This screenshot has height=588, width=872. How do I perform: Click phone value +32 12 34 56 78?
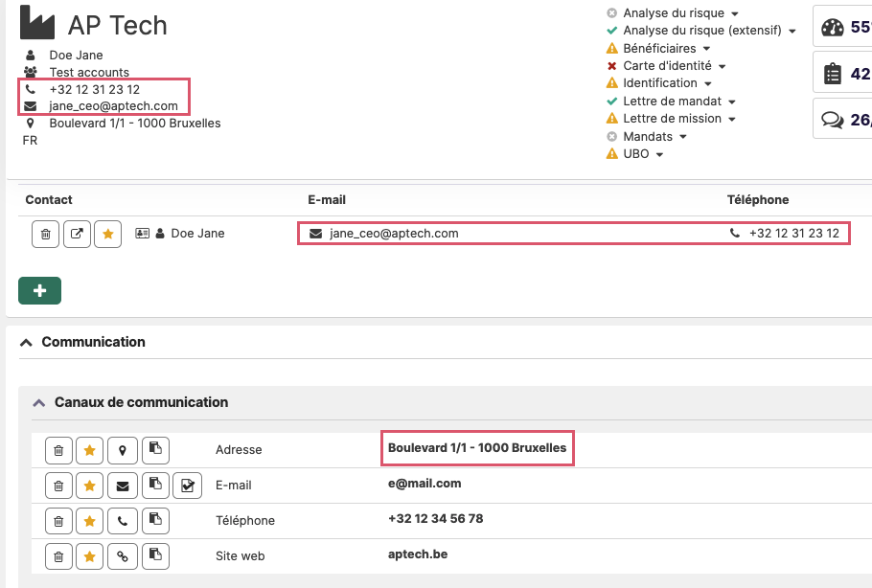[435, 519]
